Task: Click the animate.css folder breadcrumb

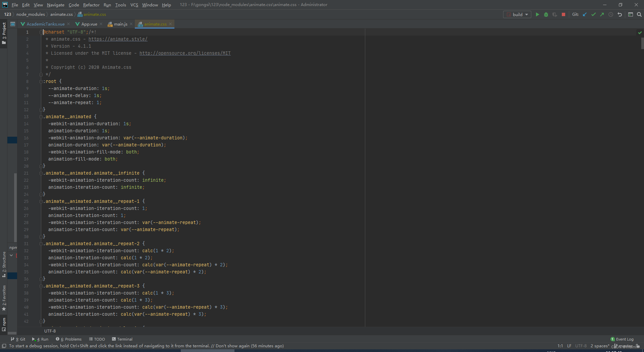Action: [x=61, y=14]
